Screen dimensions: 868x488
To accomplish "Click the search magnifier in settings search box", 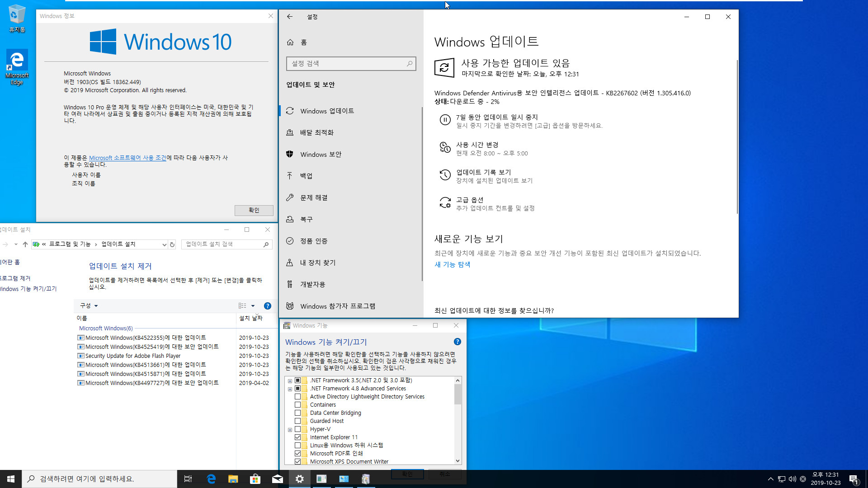I will (409, 64).
